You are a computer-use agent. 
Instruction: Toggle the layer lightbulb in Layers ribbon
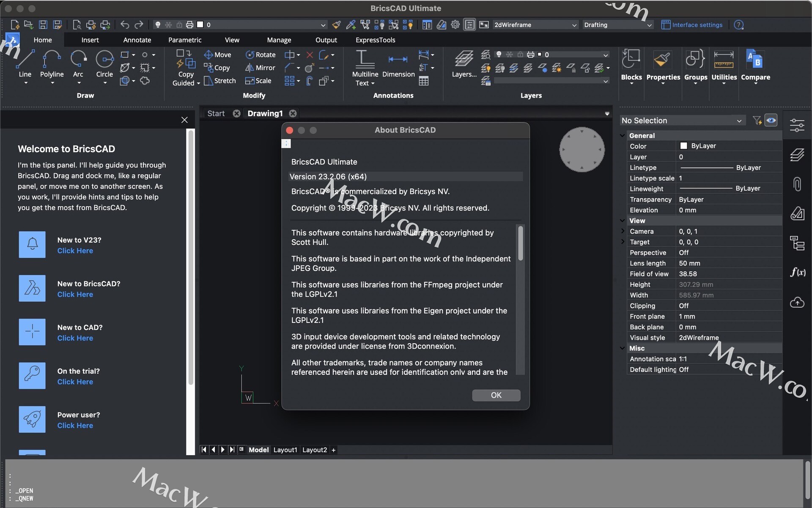click(499, 55)
